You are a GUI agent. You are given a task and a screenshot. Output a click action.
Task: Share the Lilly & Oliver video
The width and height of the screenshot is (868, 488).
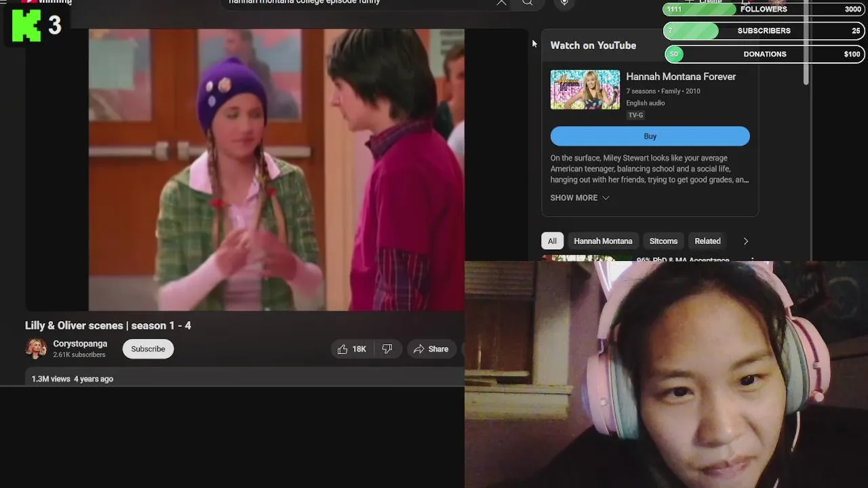point(431,349)
